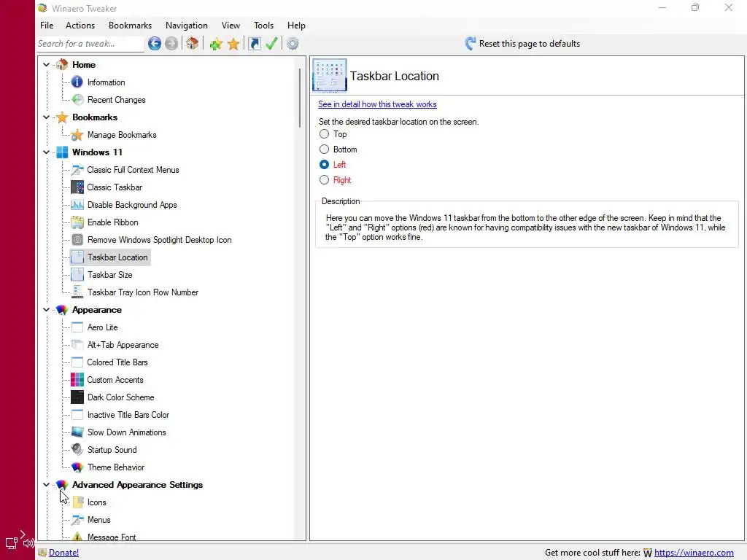Select Menus tree item
This screenshot has height=560, width=747.
click(x=98, y=520)
